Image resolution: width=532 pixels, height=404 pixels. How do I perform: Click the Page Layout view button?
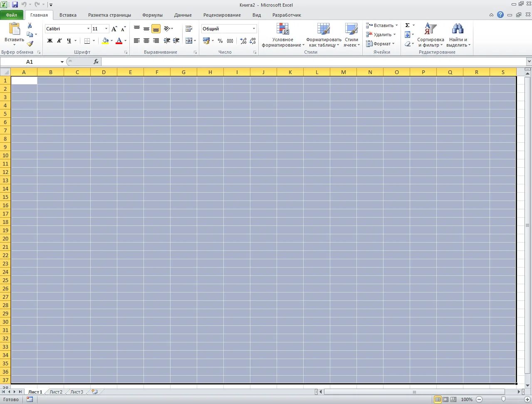point(445,399)
